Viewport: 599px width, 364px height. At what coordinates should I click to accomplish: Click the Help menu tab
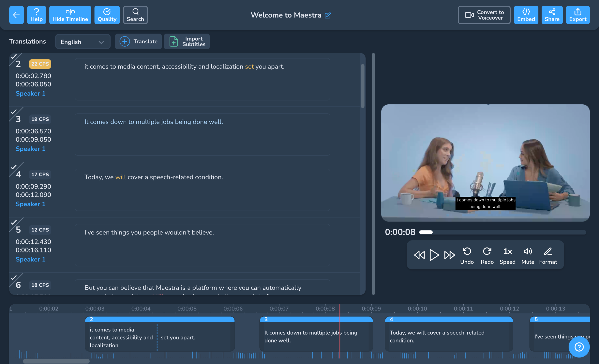pyautogui.click(x=36, y=15)
